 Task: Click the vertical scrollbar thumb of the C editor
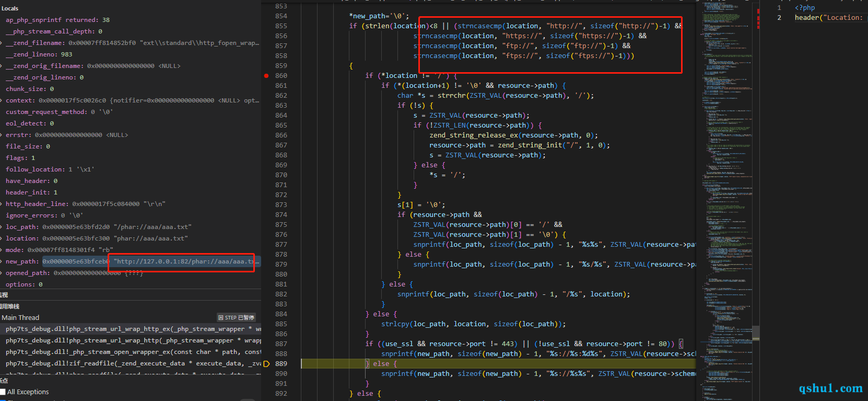[756, 333]
